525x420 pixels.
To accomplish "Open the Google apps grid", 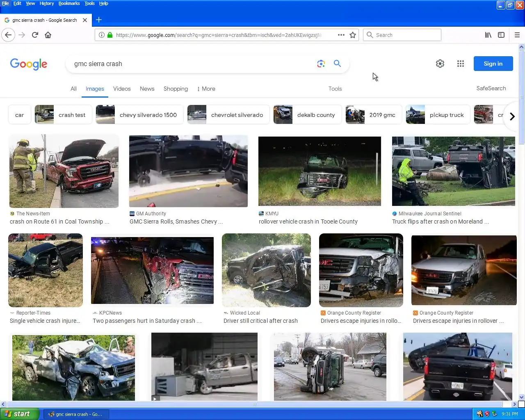I will [x=461, y=64].
